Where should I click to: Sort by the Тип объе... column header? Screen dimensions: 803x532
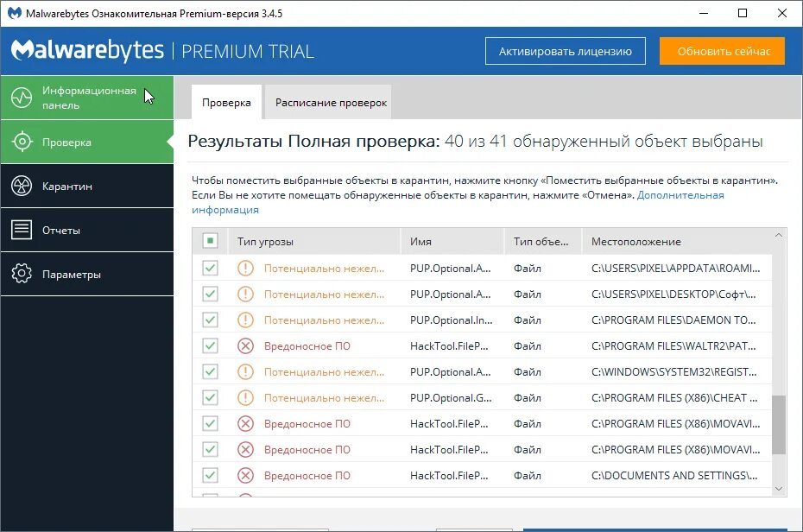pos(543,241)
